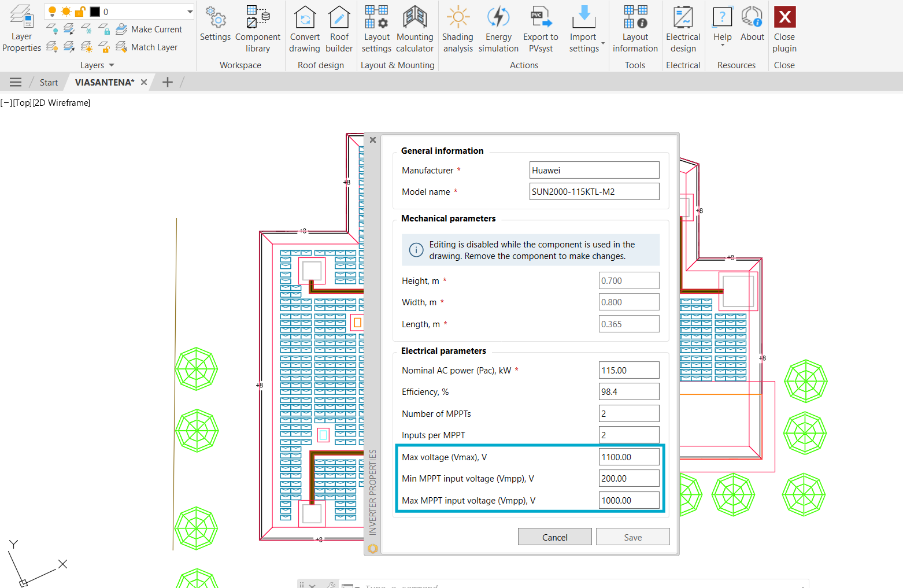
Task: Open the Component library
Action: pos(258,29)
